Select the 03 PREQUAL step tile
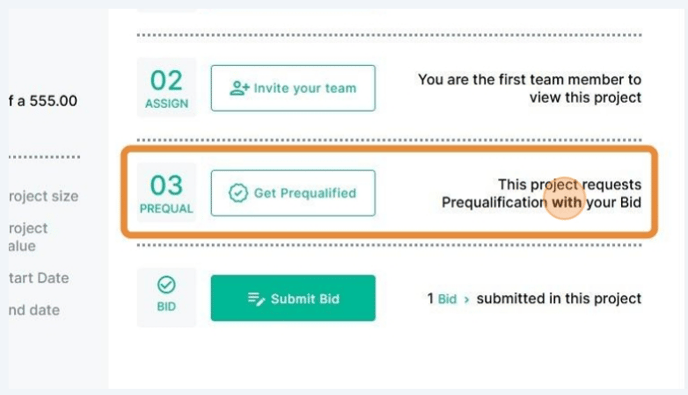 pyautogui.click(x=166, y=193)
